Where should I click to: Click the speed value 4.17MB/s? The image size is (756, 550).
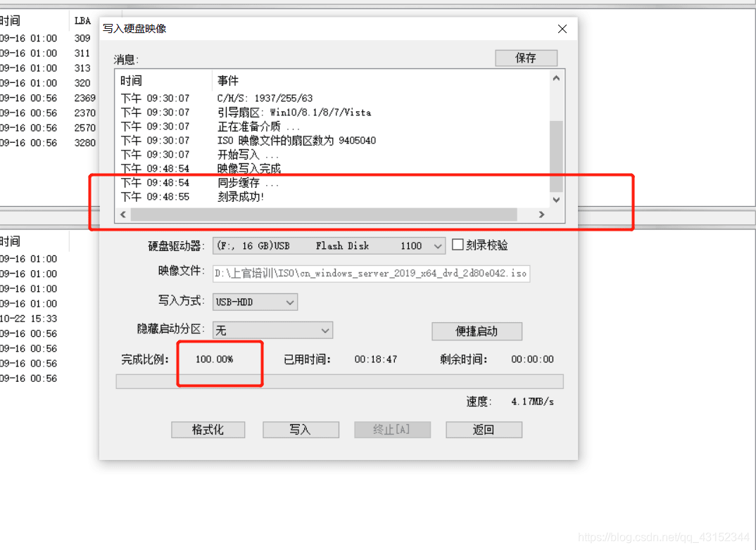532,402
